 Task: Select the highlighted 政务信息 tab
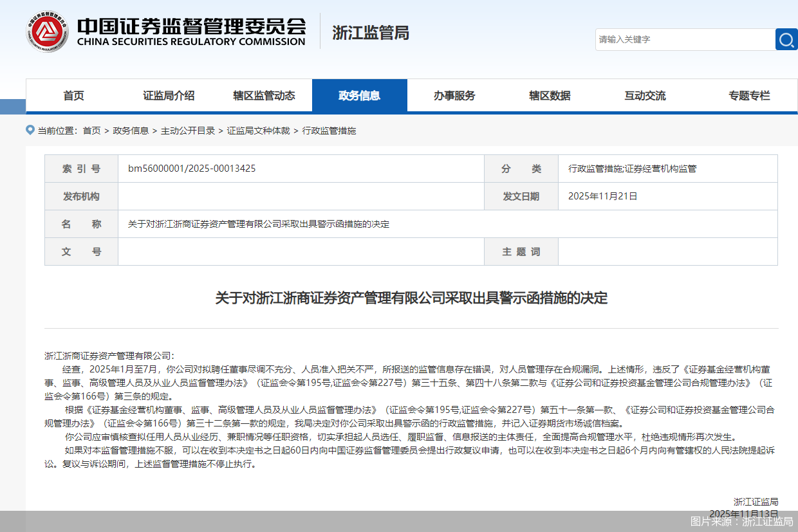coord(359,95)
